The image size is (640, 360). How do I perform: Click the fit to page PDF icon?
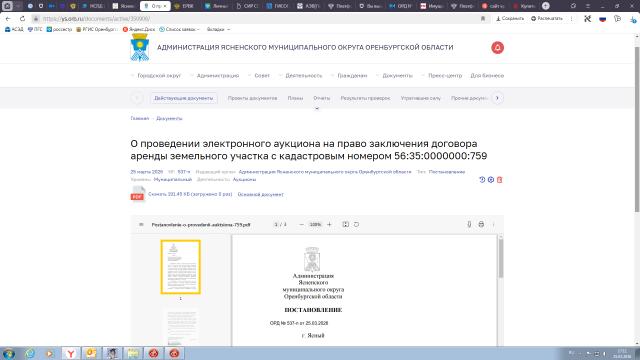[345, 224]
